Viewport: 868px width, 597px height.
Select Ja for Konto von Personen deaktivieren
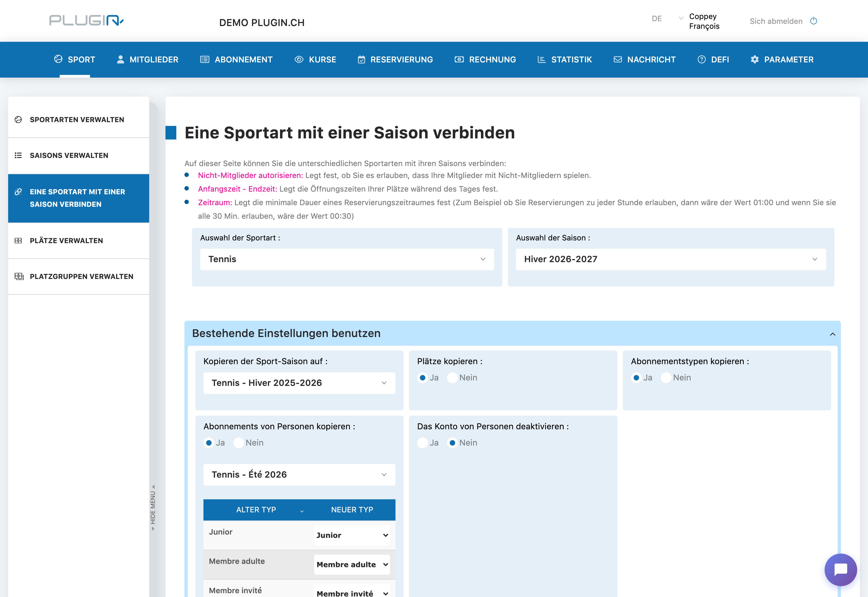[422, 443]
